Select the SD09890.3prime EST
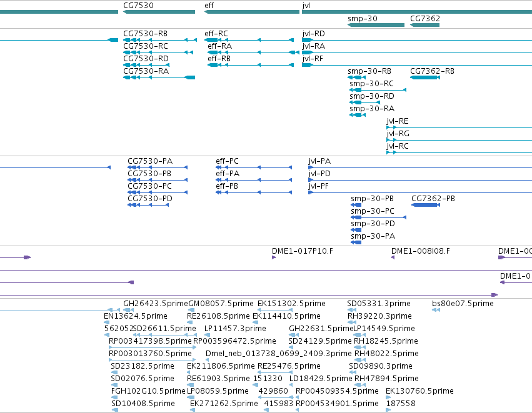This screenshot has width=532, height=413. coord(353,372)
